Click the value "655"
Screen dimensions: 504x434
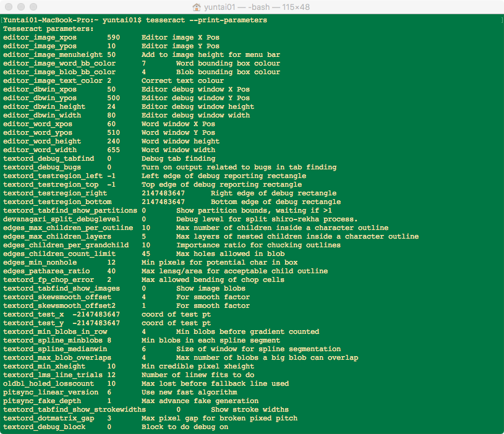(113, 150)
